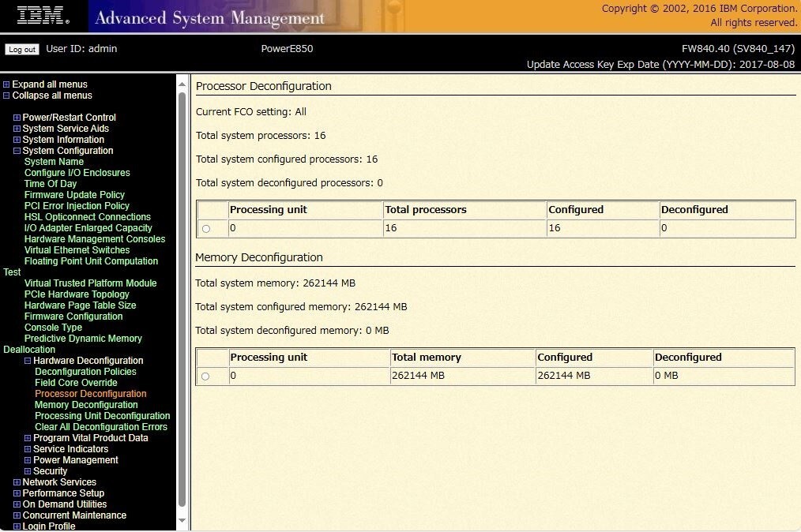Click sidebar scrollbar down arrow
Viewport: 801px width, 532px height.
pyautogui.click(x=182, y=520)
